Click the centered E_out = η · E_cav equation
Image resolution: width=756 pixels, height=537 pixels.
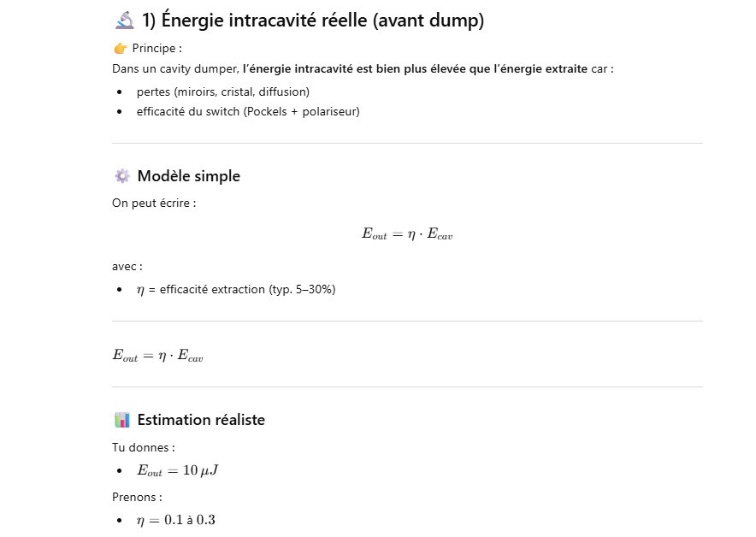(407, 234)
